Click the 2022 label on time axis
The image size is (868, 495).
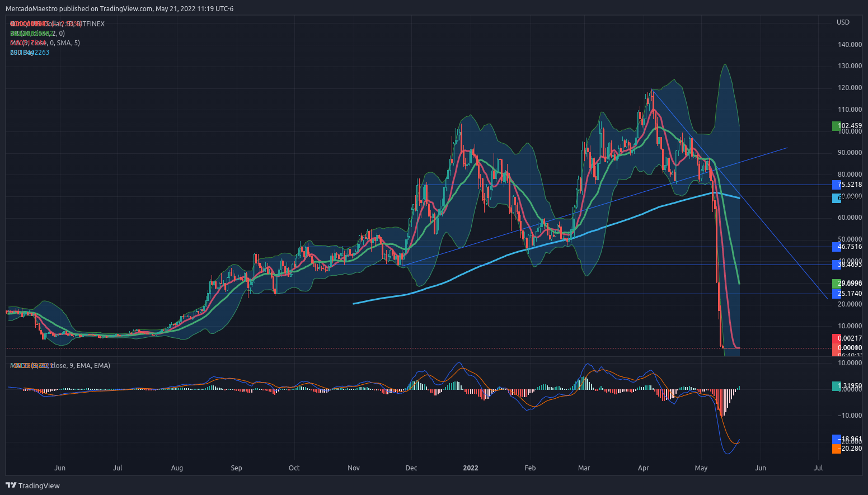471,468
